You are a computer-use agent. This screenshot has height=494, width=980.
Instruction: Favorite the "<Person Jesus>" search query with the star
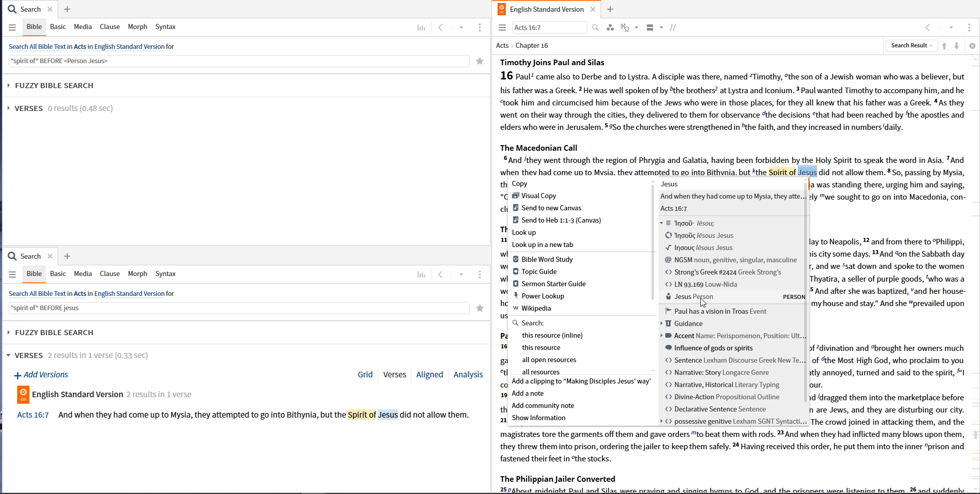pyautogui.click(x=480, y=61)
